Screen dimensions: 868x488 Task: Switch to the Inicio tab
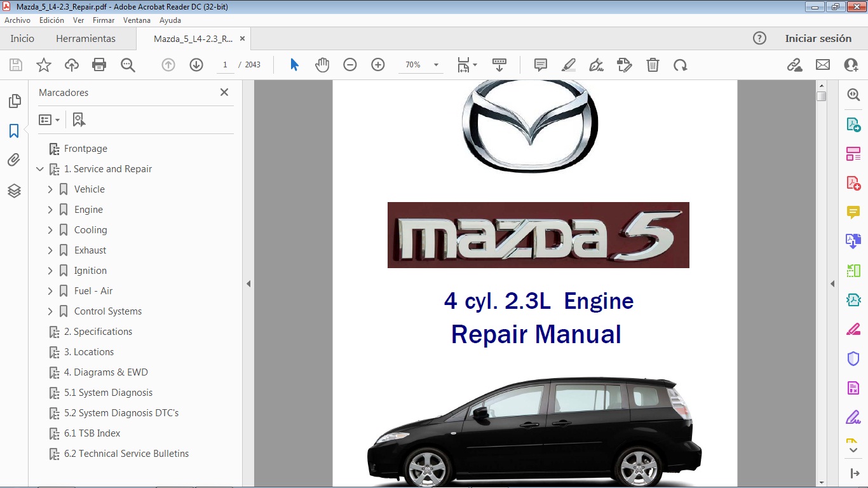pyautogui.click(x=22, y=38)
